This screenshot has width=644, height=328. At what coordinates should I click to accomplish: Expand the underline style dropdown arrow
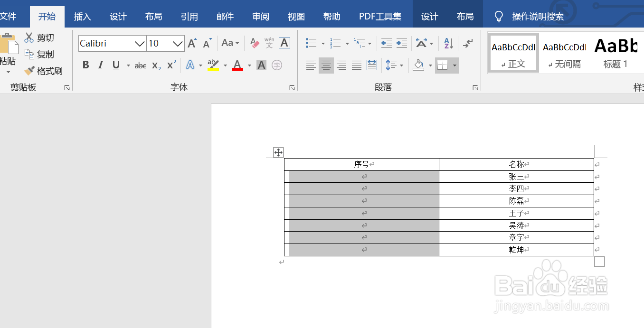click(128, 66)
